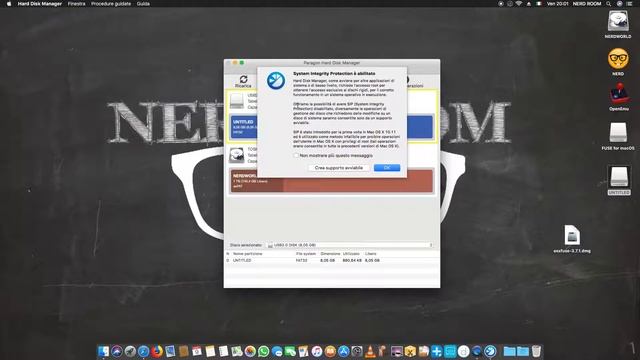
Task: Open VLC from the dock
Action: click(x=370, y=351)
